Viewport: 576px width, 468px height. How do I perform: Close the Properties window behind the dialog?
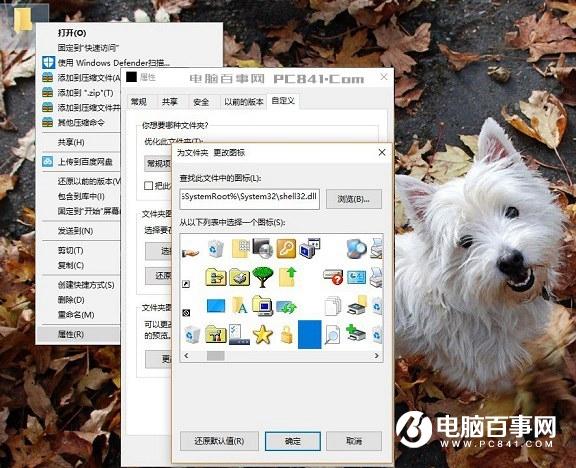[384, 77]
